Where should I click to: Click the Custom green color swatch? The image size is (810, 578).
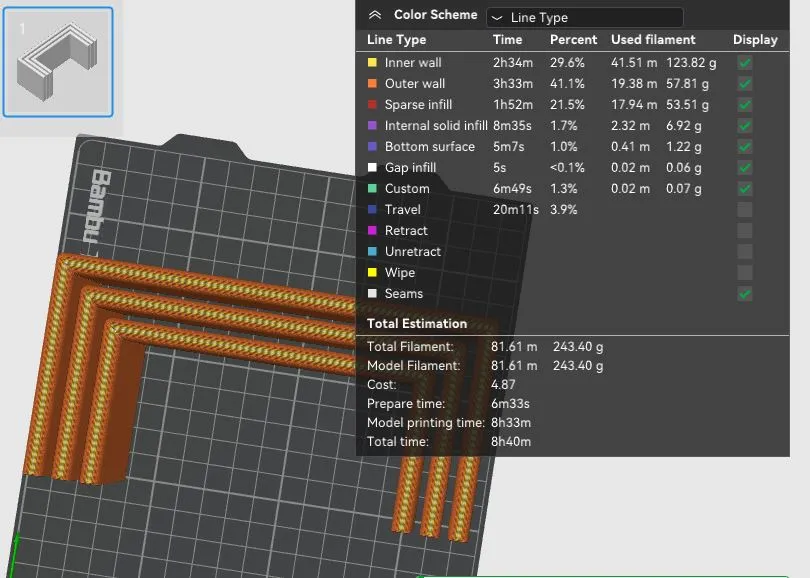(373, 189)
